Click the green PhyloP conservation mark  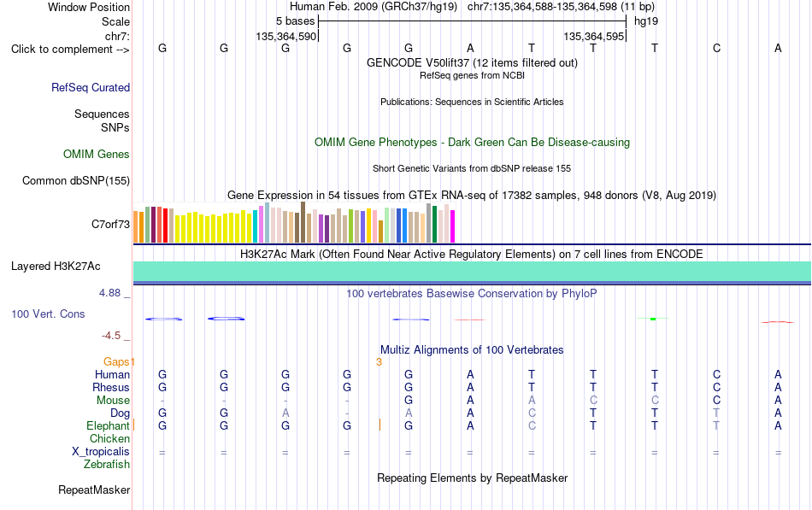653,319
